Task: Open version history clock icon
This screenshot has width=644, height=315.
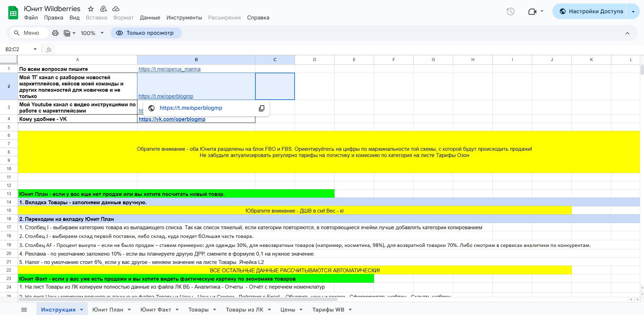Action: 510,11
